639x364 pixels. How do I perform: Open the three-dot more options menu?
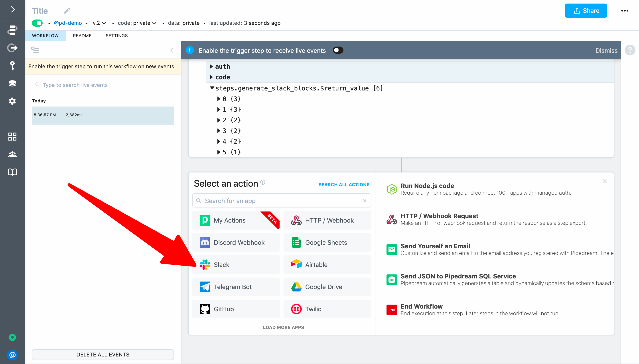(x=625, y=11)
